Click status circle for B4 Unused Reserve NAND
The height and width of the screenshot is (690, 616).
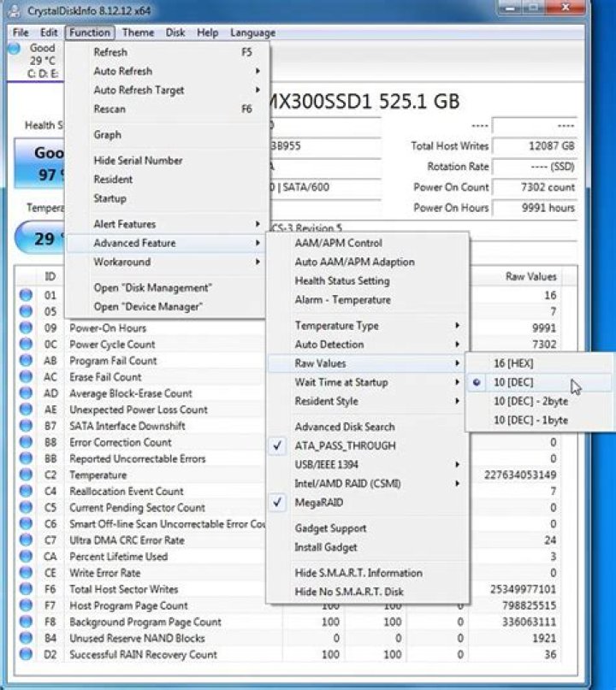click(26, 638)
